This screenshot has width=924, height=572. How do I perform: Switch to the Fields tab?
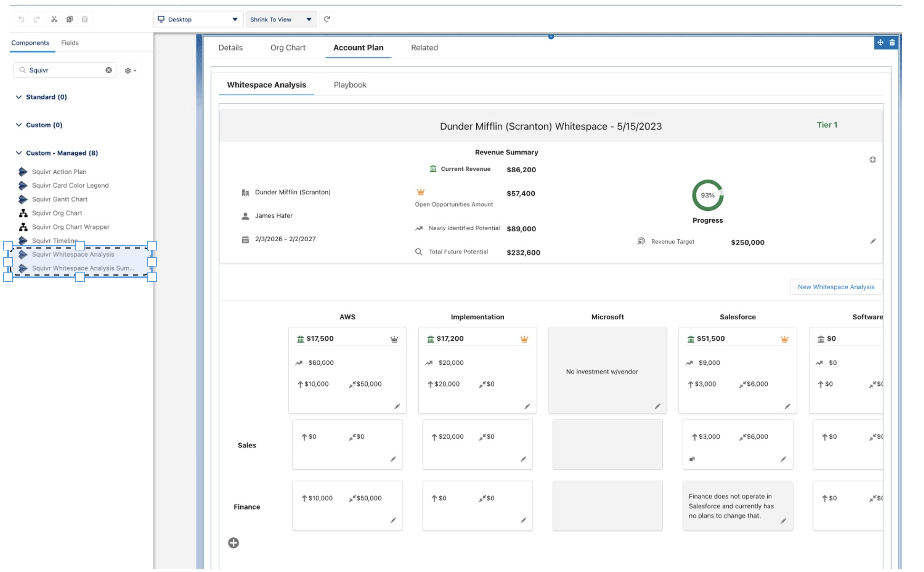70,43
